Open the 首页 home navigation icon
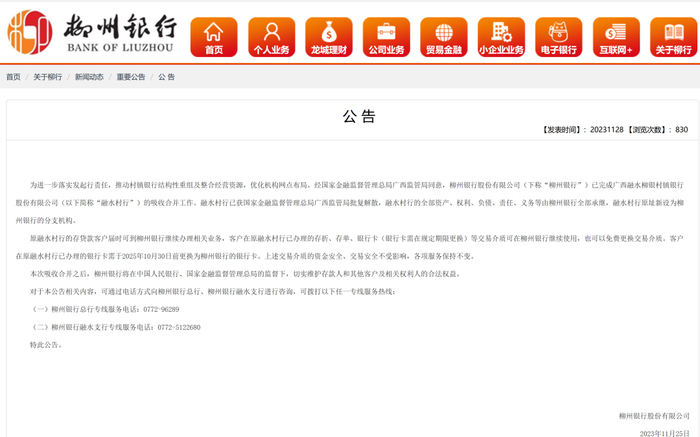Screen dimensions: 700x437 pos(214,37)
